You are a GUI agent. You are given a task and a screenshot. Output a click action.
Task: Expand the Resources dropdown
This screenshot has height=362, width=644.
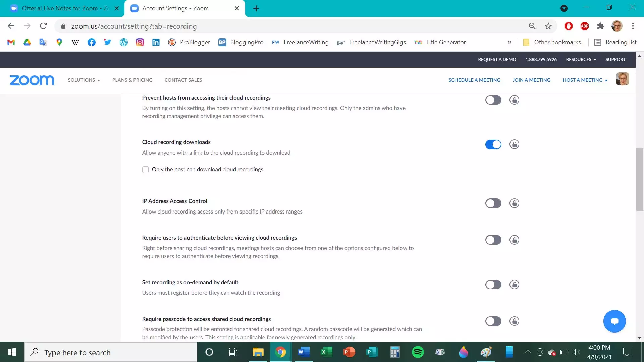(581, 59)
